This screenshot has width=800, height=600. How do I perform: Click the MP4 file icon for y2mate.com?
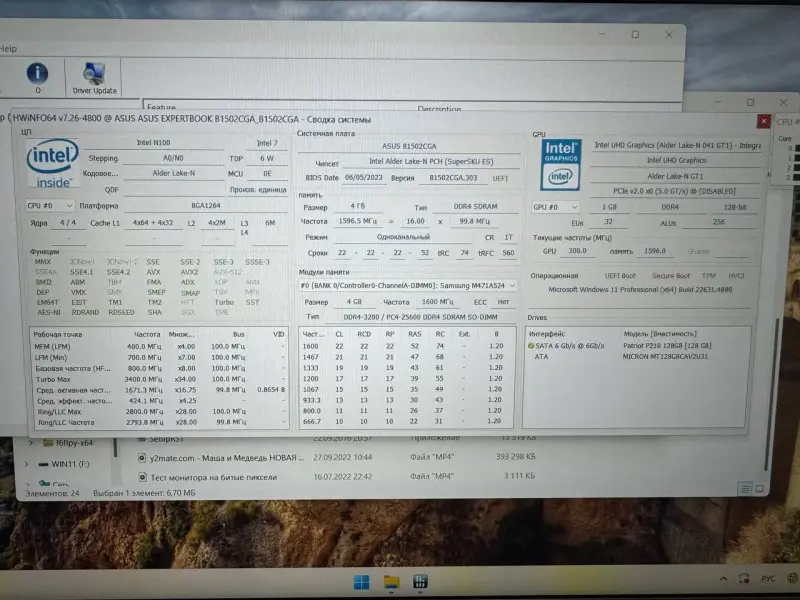tap(142, 458)
